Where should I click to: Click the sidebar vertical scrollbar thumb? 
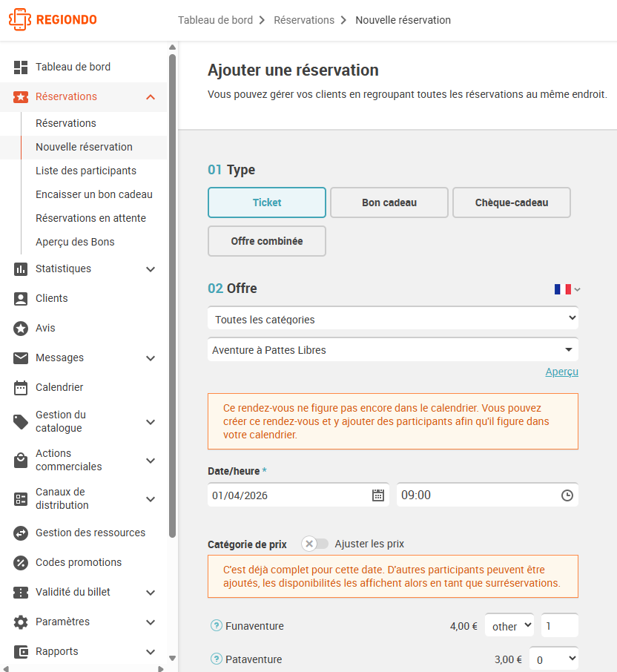[x=172, y=296]
